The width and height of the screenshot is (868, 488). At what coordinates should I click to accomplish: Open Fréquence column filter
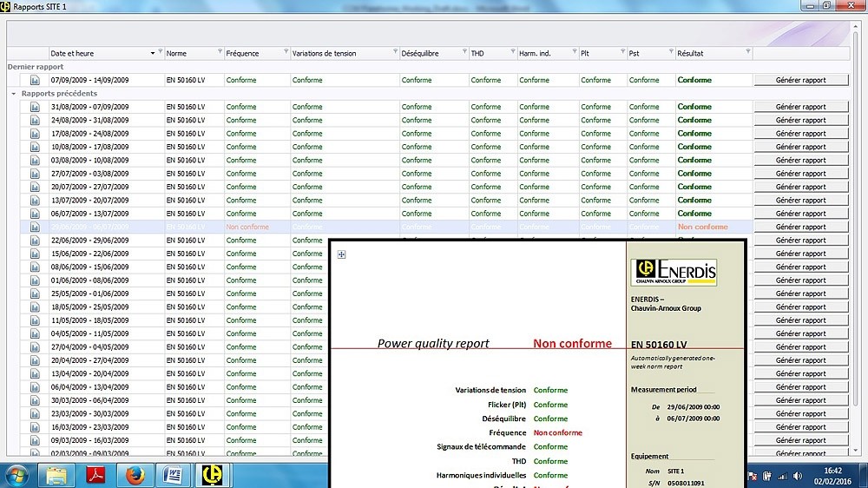click(x=286, y=51)
